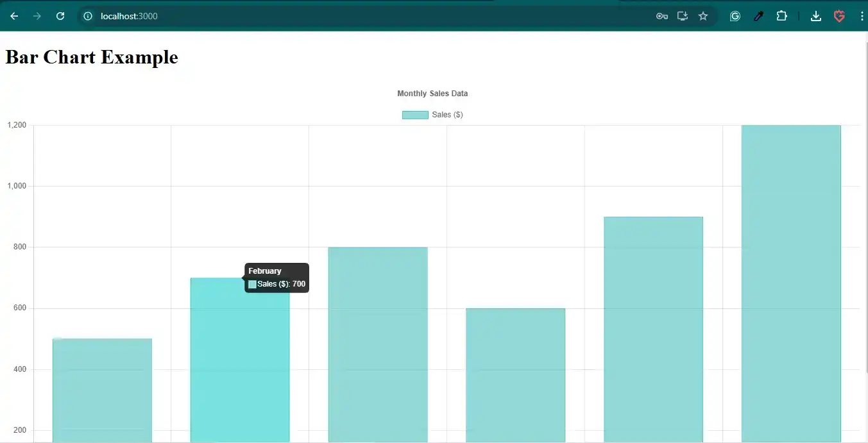Click the tallest bar reaching 1,200
The image size is (868, 443).
click(791, 282)
